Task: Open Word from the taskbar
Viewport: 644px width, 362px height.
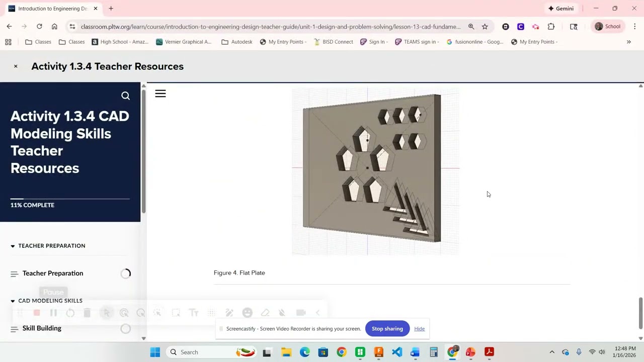Action: tap(415, 352)
